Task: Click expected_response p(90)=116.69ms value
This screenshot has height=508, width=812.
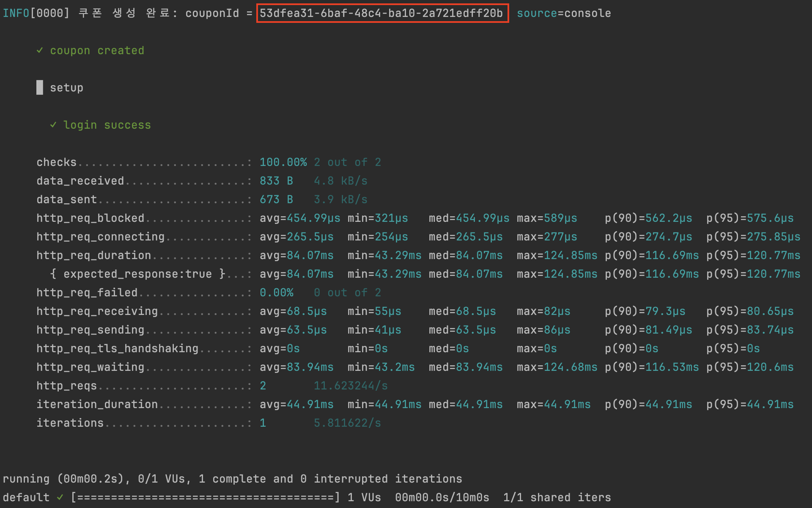Action: (x=652, y=274)
